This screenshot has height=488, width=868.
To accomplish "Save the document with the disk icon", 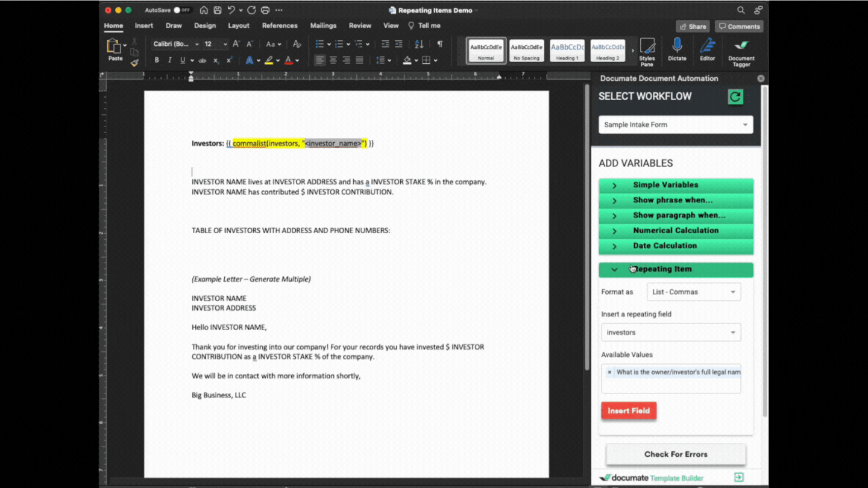I will (x=217, y=10).
